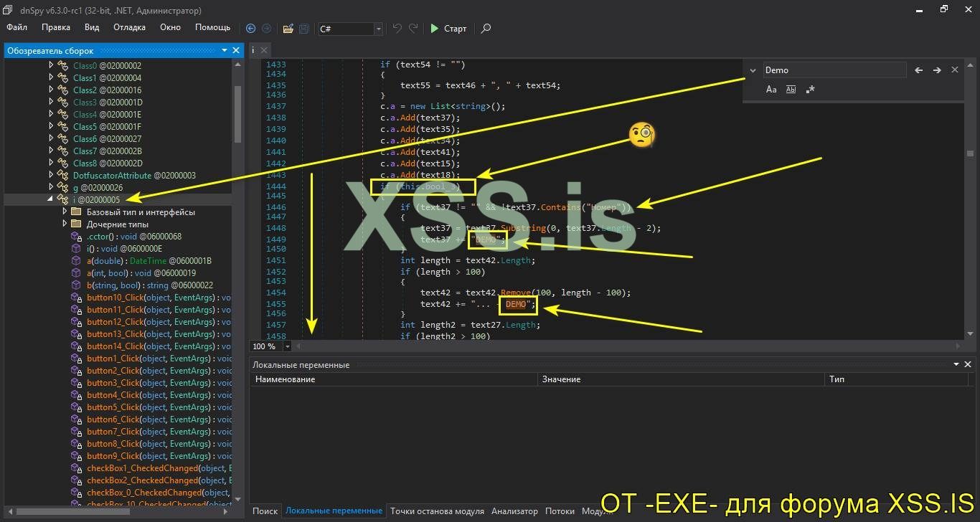Toggle regular expression search option
The image size is (980, 522).
[x=810, y=90]
